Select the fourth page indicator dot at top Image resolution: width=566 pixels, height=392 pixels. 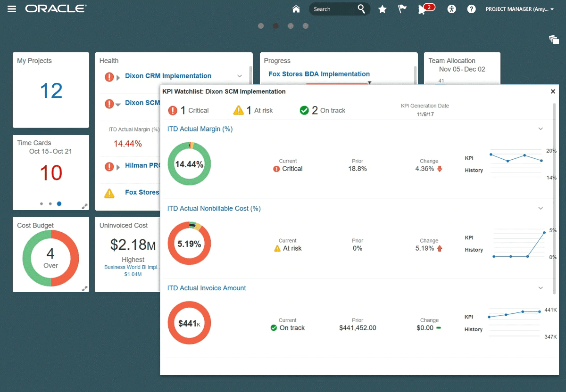pos(306,26)
